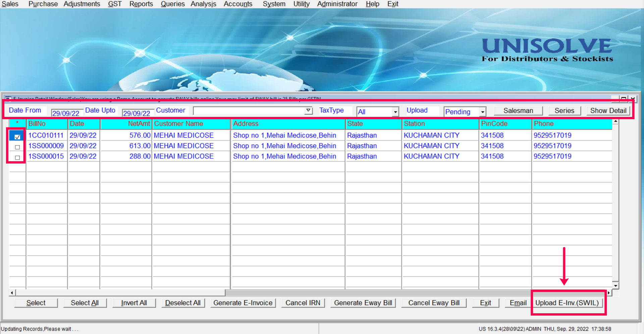Click the Address column header
The image size is (644, 334).
[288, 124]
